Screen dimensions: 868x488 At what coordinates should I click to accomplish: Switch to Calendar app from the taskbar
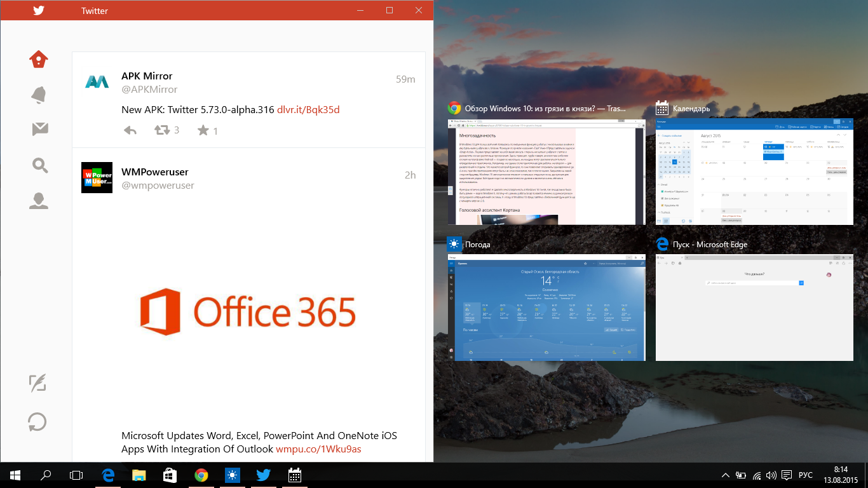(x=294, y=475)
